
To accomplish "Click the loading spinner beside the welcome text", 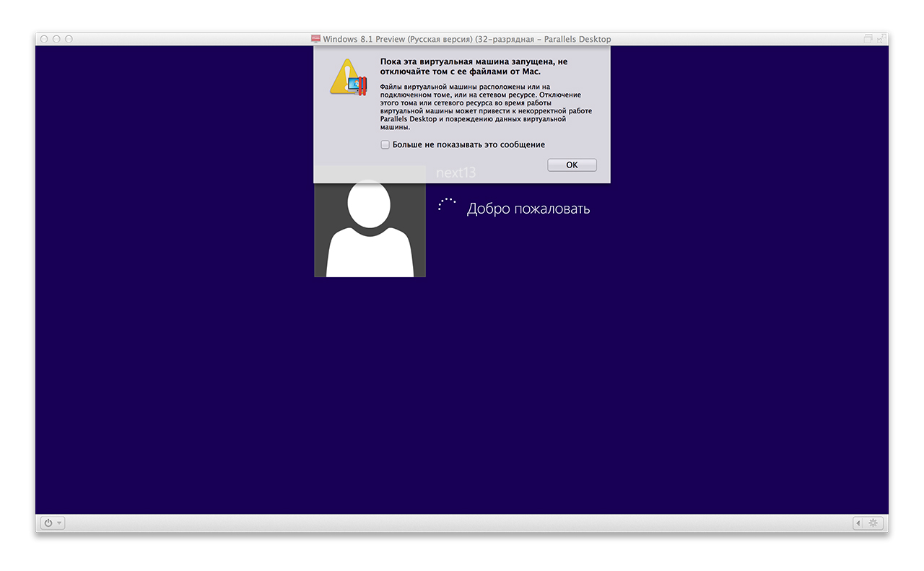I will 447,205.
